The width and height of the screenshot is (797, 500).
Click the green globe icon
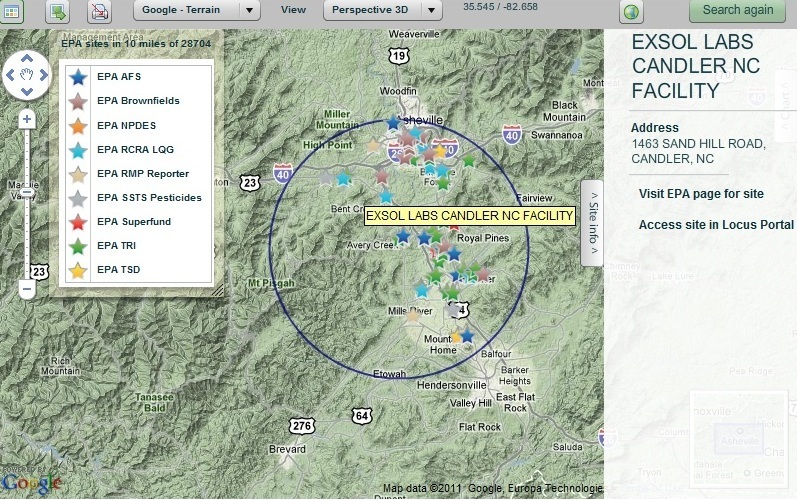(631, 12)
